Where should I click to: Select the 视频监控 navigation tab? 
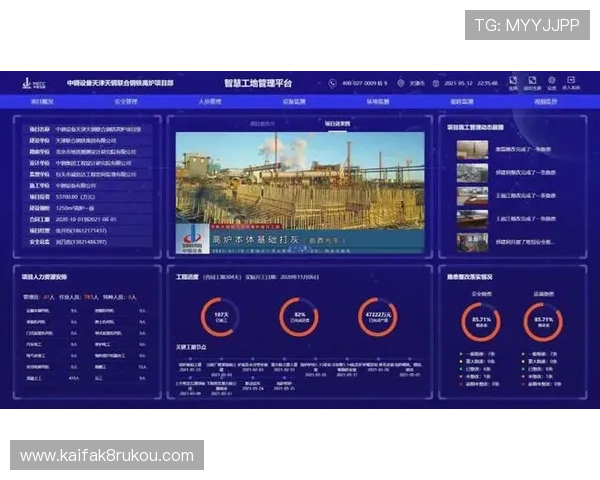coord(546,102)
